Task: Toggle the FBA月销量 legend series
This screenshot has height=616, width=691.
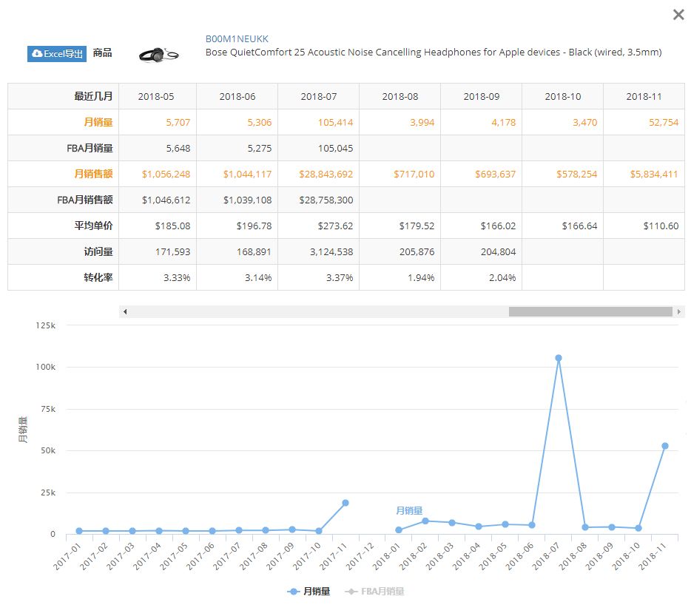Action: pos(377,592)
